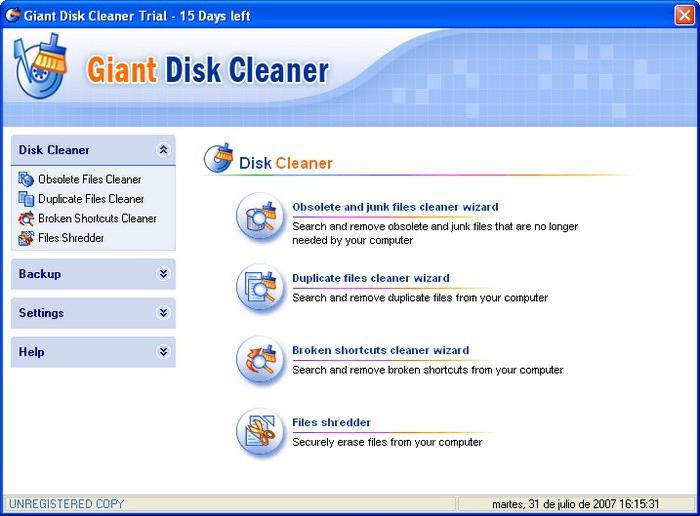Click the UNREGISTERED COPY status bar text

(67, 504)
